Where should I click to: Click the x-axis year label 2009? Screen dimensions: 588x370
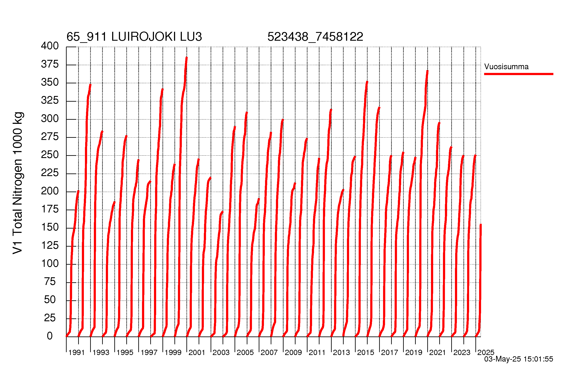(x=293, y=353)
